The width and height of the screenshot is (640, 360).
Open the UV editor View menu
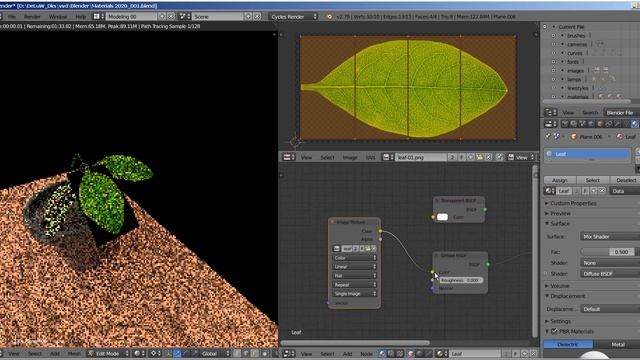coord(306,158)
